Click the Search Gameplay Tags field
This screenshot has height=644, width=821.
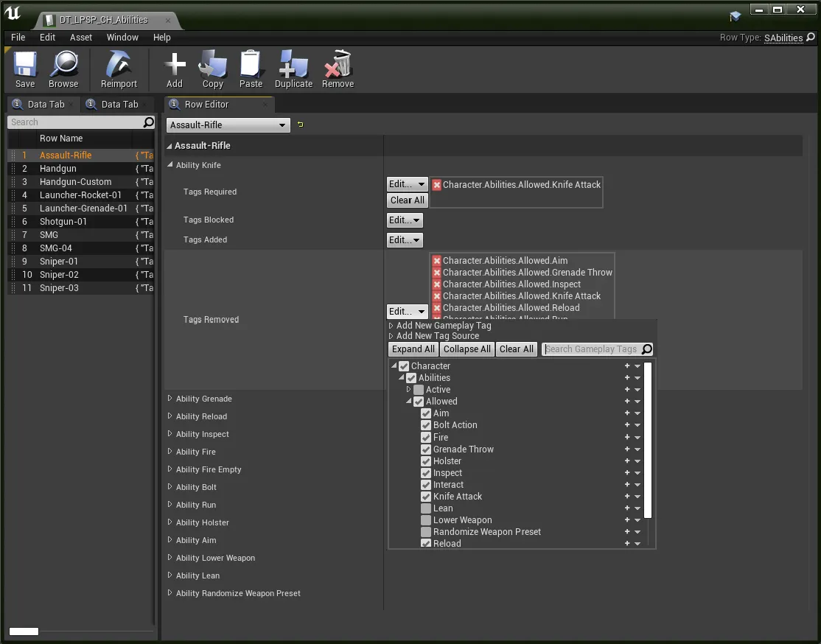pos(592,349)
